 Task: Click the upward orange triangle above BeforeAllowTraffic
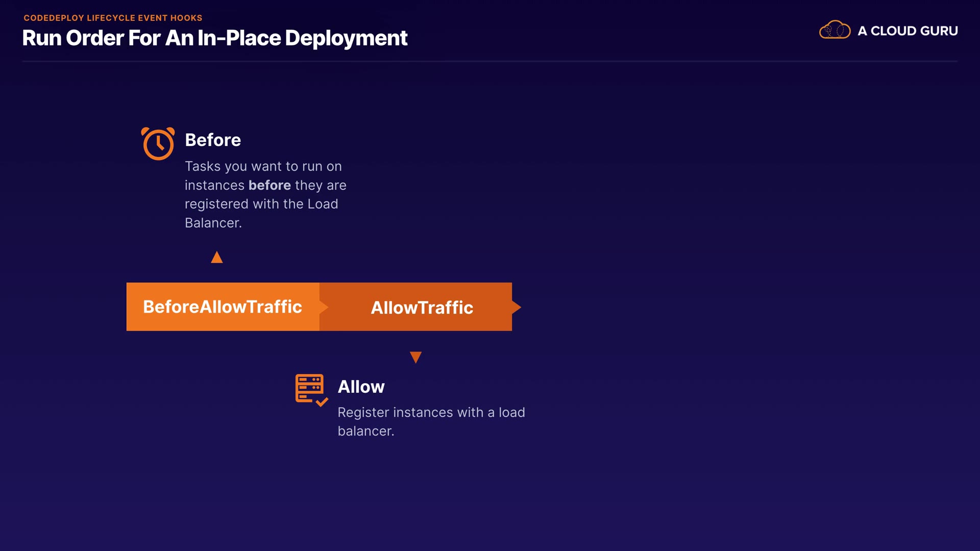point(217,258)
